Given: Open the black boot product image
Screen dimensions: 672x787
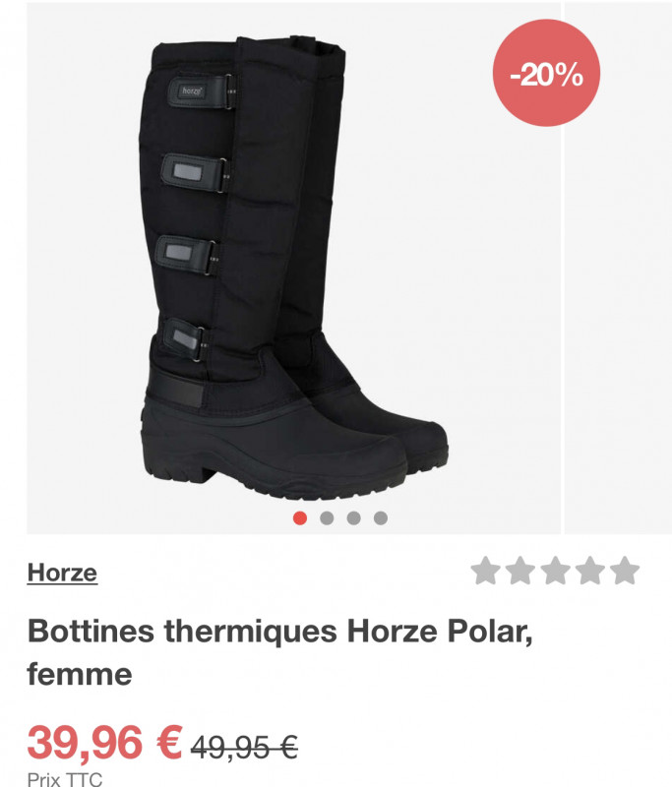Looking at the screenshot, I should pos(293,269).
